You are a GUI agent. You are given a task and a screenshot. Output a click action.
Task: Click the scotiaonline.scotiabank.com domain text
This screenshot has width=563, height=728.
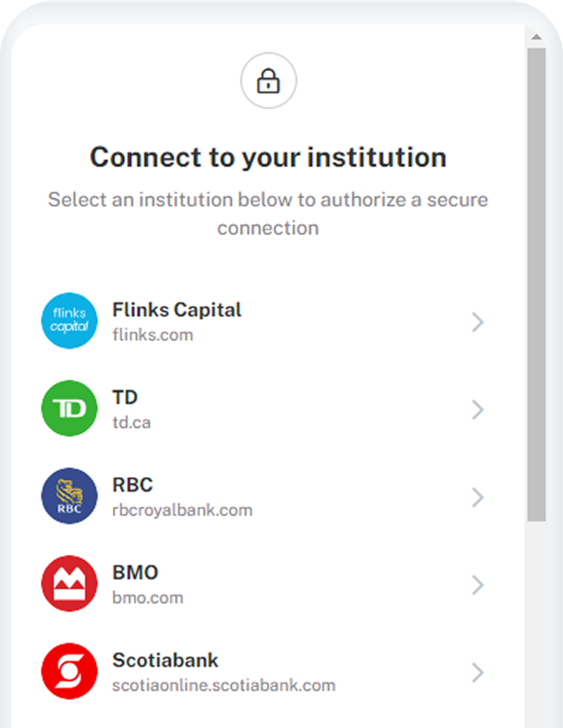224,686
